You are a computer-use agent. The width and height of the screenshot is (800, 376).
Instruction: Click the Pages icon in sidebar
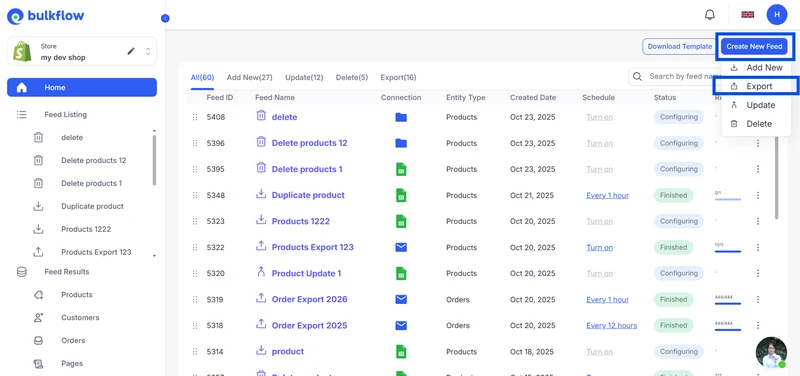click(38, 363)
